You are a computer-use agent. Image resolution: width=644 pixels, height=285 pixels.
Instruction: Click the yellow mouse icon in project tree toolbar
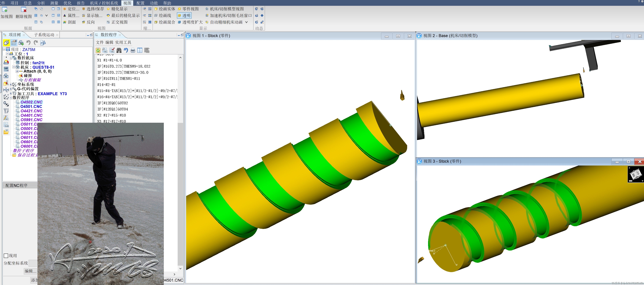6,43
